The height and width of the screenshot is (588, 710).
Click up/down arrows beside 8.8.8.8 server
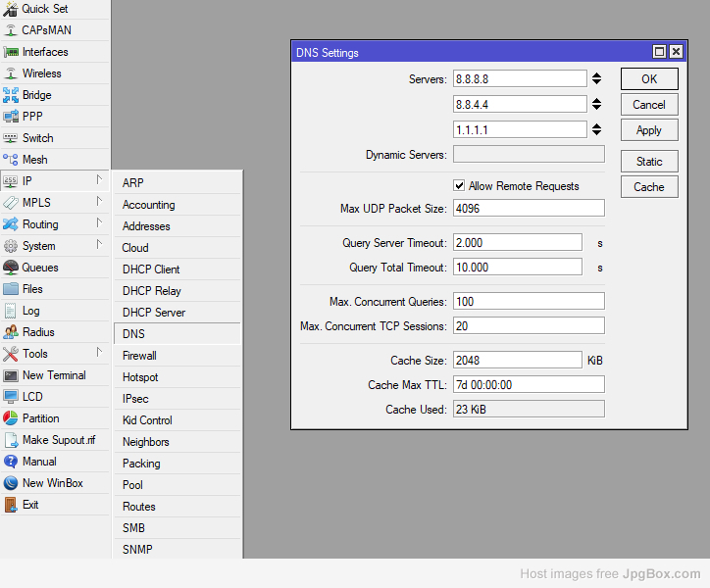pyautogui.click(x=595, y=78)
